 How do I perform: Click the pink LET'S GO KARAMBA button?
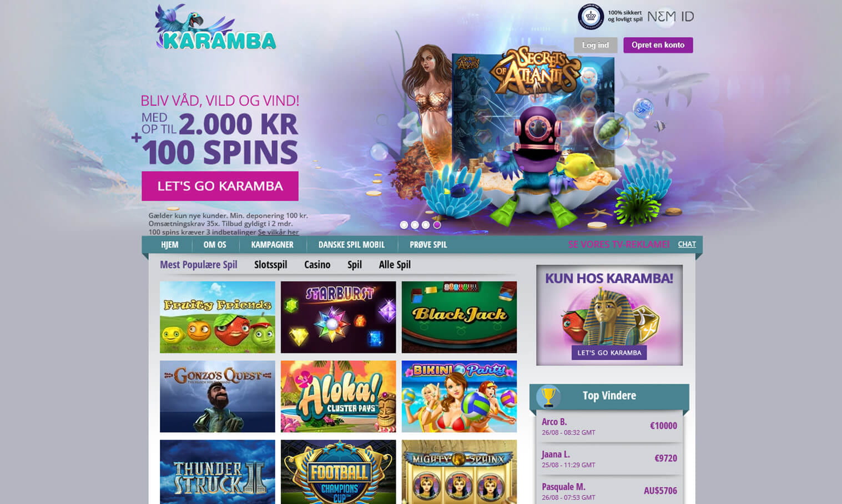(220, 186)
